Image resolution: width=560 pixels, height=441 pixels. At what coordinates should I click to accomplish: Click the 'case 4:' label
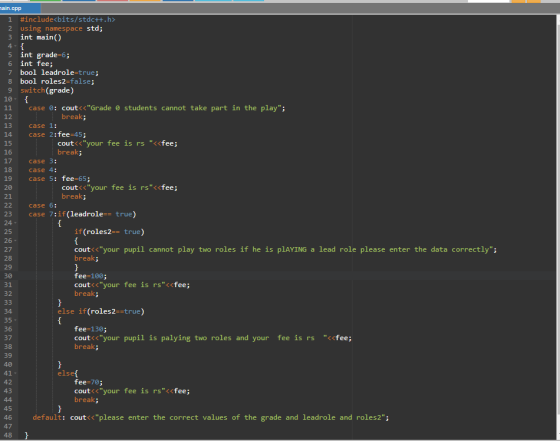click(x=42, y=170)
